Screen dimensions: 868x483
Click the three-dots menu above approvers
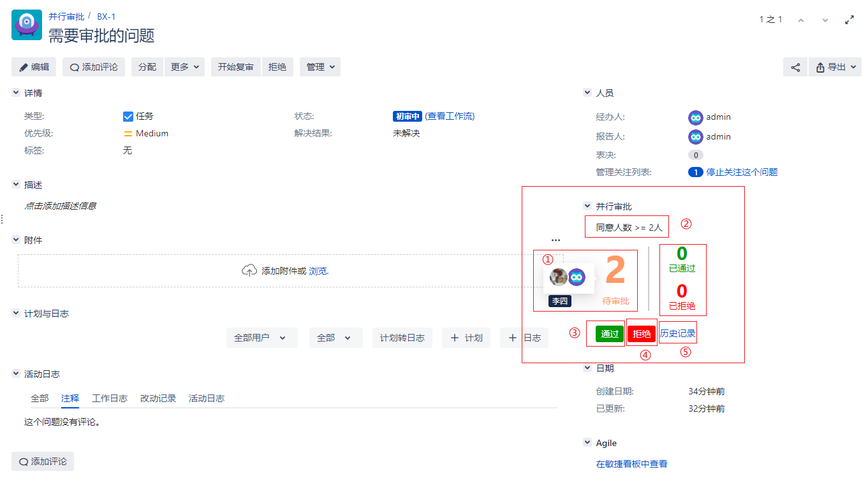point(555,240)
